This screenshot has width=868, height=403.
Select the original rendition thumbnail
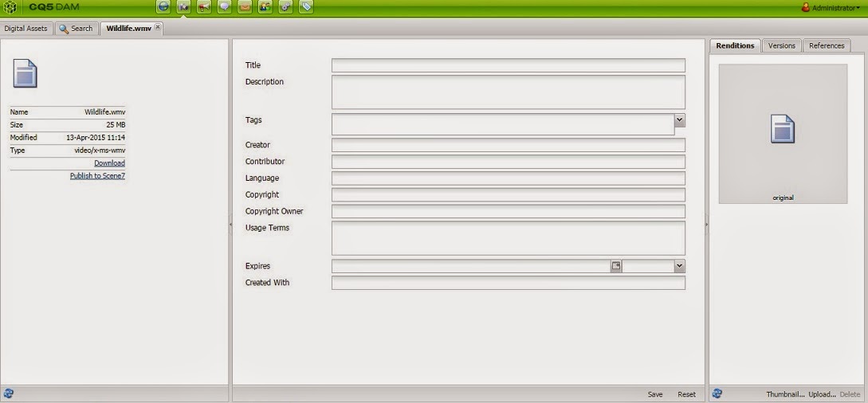pos(783,134)
